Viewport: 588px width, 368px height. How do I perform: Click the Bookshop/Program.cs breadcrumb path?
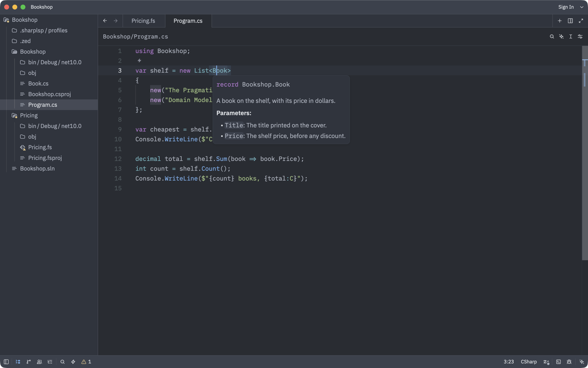pos(136,37)
